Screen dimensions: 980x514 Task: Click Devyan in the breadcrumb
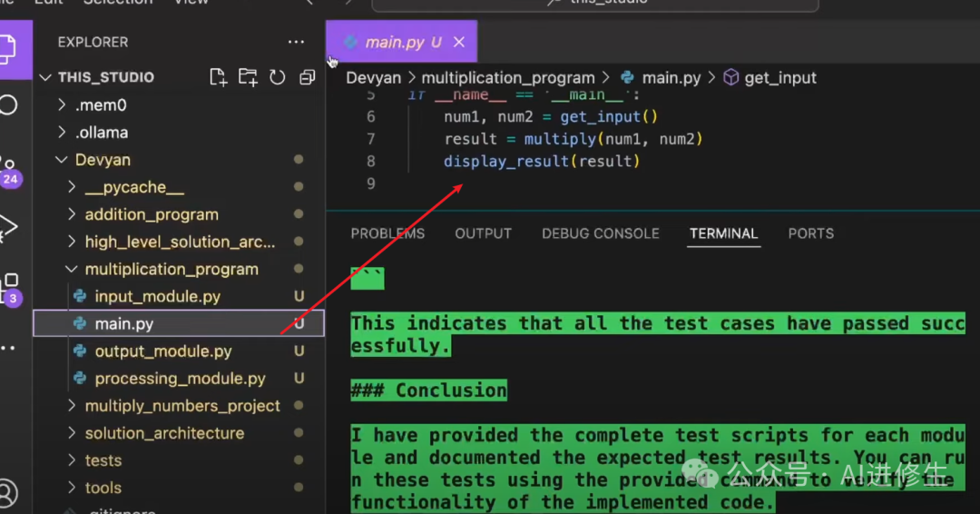[x=374, y=77]
